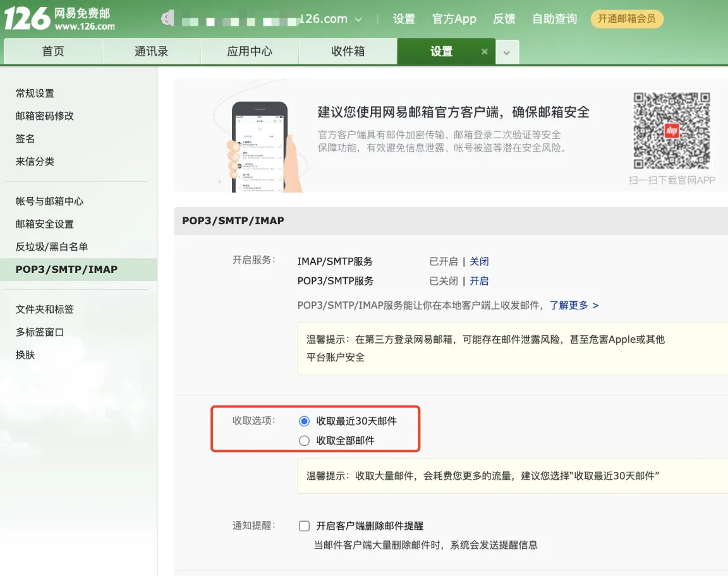Image resolution: width=728 pixels, height=576 pixels.
Task: Click the 扫一扫下载官网APP caption
Action: point(672,180)
